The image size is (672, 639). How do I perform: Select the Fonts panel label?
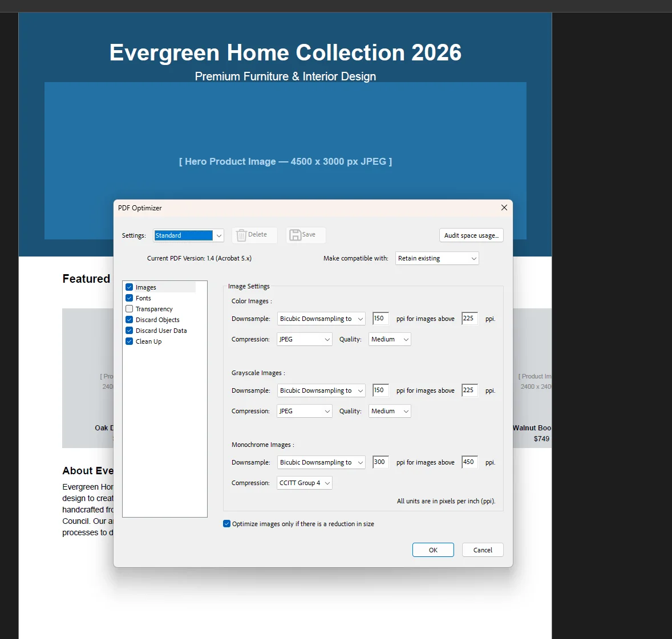pos(143,298)
